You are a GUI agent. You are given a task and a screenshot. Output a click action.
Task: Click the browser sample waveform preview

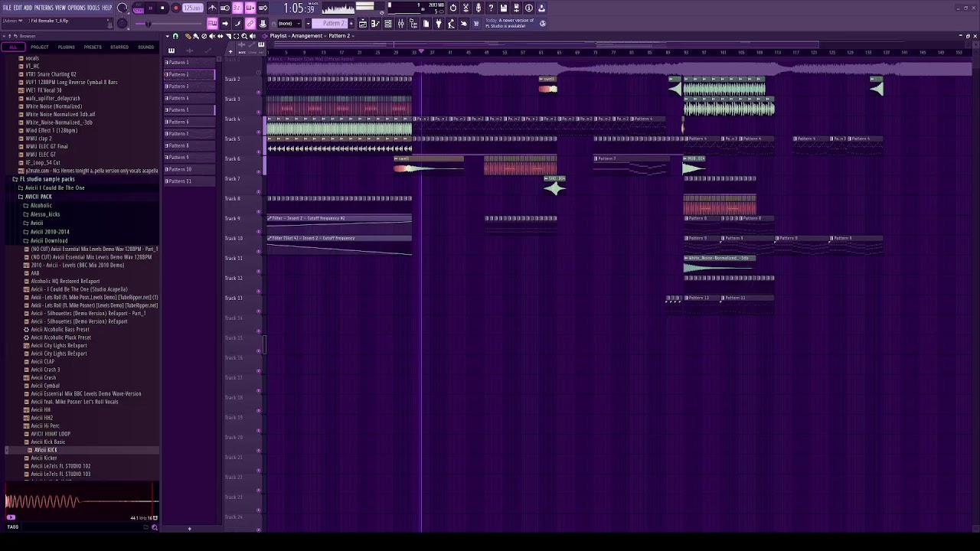(81, 502)
